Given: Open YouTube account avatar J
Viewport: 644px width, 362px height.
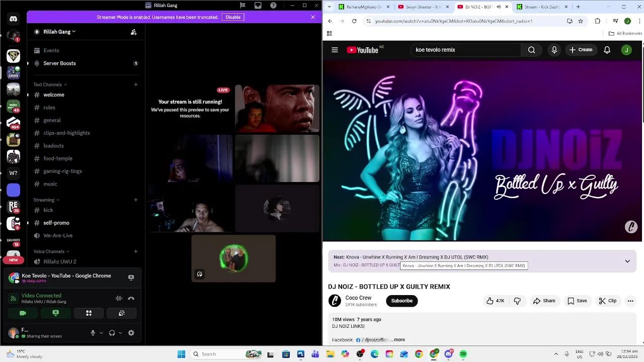Looking at the screenshot, I should tap(626, 50).
